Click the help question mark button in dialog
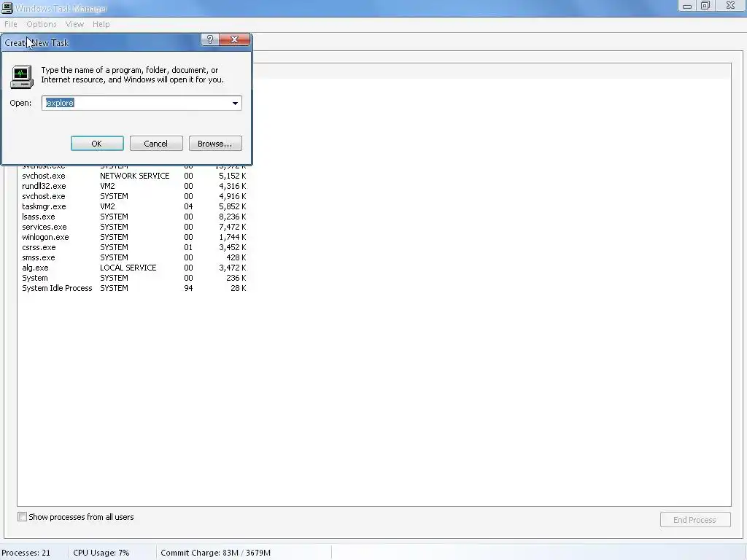747x560 pixels. click(210, 39)
